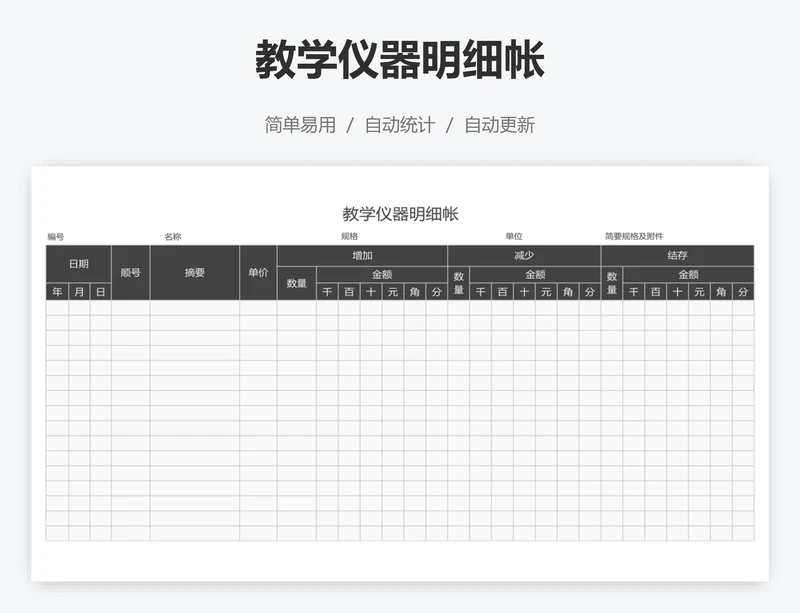
Task: Click the 百 cell in 减少 金额
Action: click(x=503, y=291)
